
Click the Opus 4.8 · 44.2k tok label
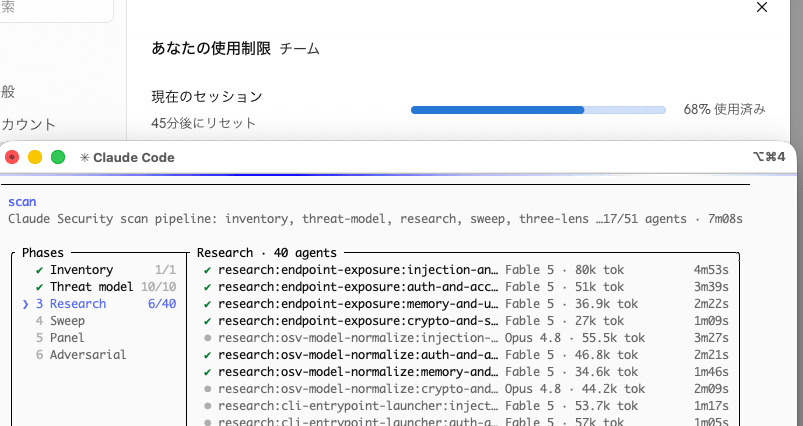[575, 389]
